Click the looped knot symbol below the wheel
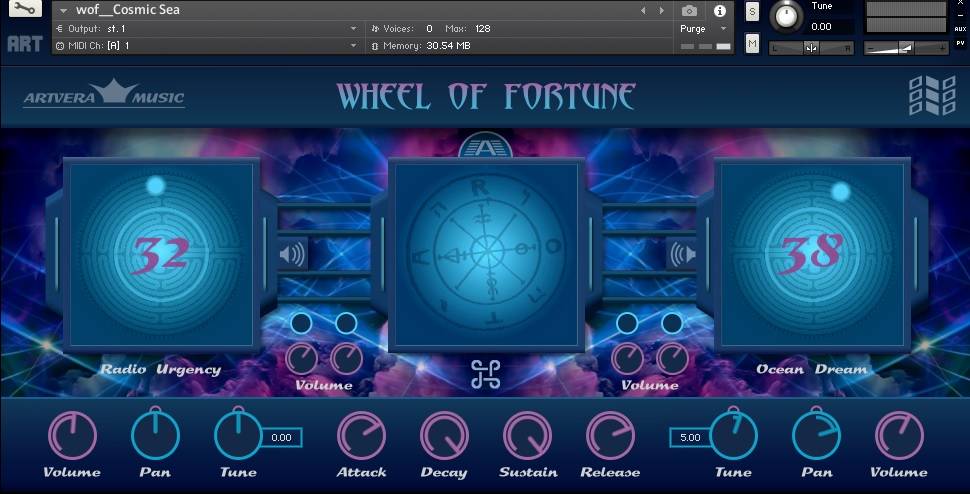 coord(486,375)
